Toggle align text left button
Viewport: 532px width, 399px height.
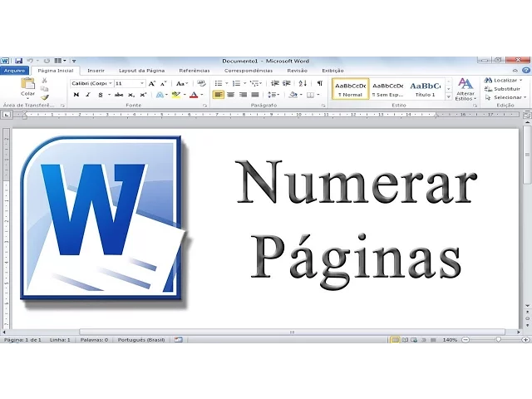[218, 95]
